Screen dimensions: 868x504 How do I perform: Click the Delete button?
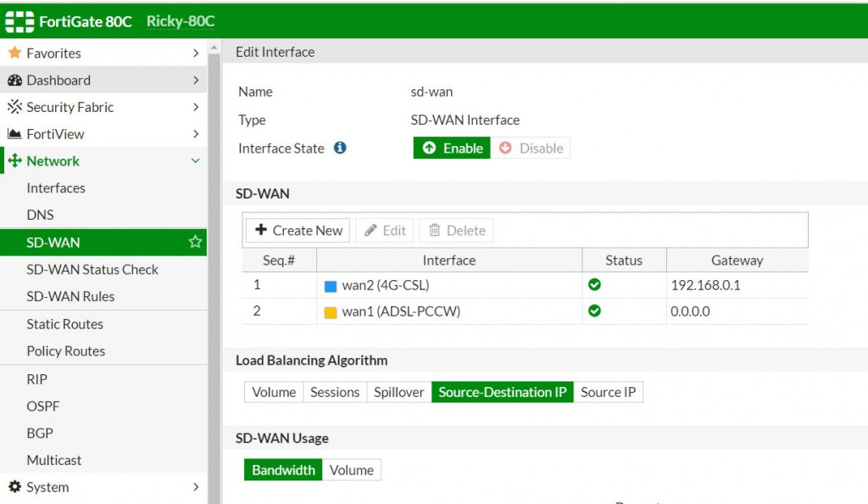457,230
